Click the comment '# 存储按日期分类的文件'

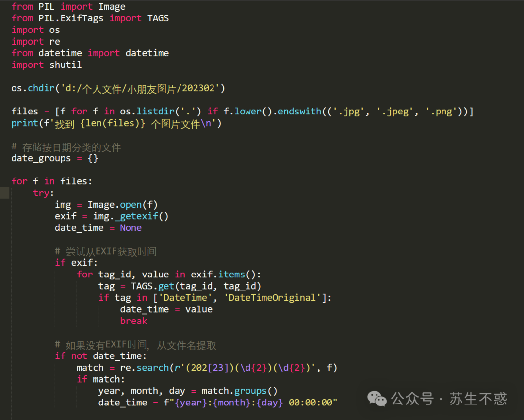coord(66,147)
